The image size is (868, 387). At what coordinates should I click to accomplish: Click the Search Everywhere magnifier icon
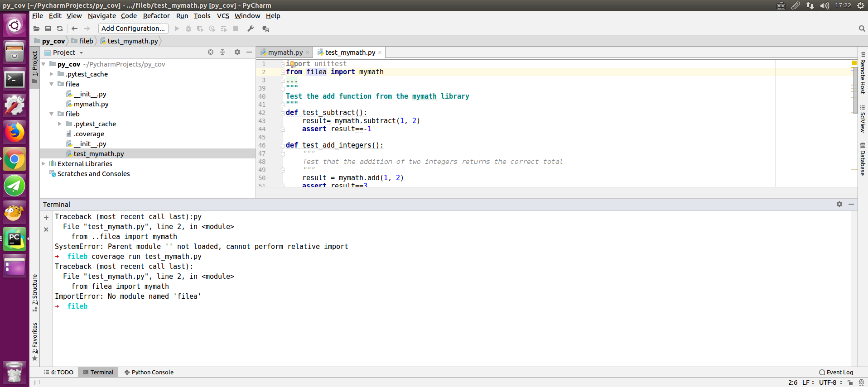pos(862,29)
